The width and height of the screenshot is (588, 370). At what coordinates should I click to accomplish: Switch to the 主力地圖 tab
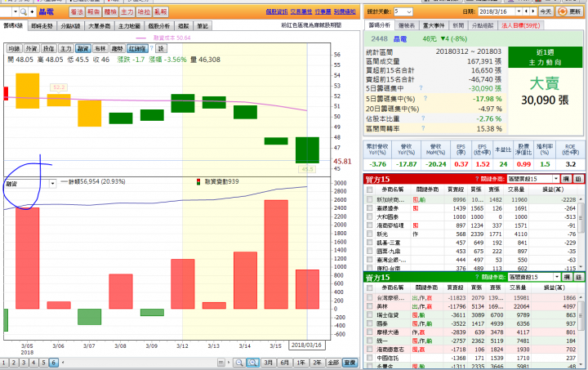click(x=129, y=26)
